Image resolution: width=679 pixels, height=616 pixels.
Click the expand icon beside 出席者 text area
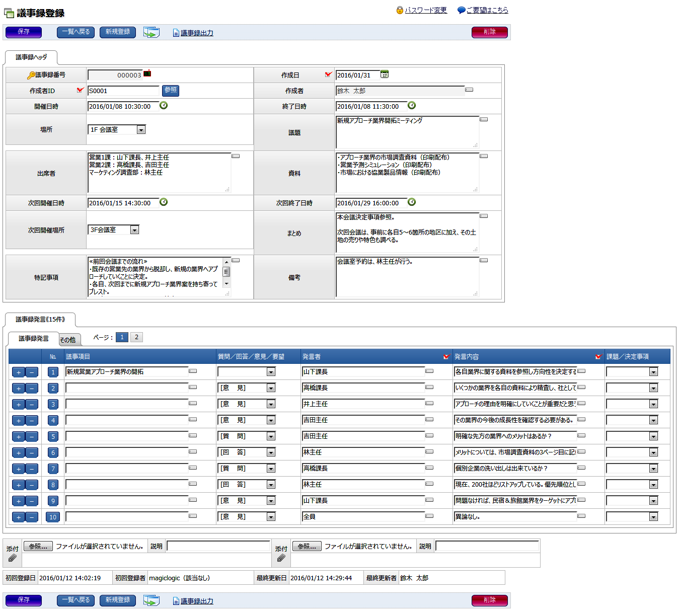(236, 157)
